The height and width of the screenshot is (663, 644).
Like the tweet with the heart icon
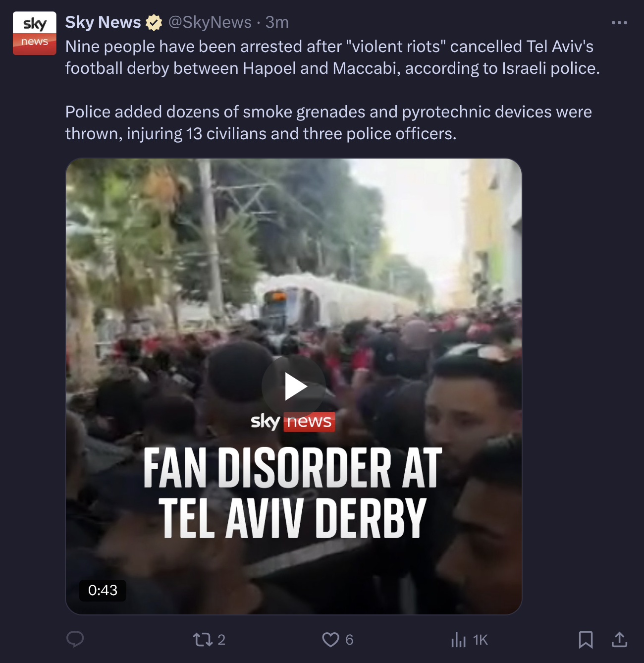click(330, 640)
